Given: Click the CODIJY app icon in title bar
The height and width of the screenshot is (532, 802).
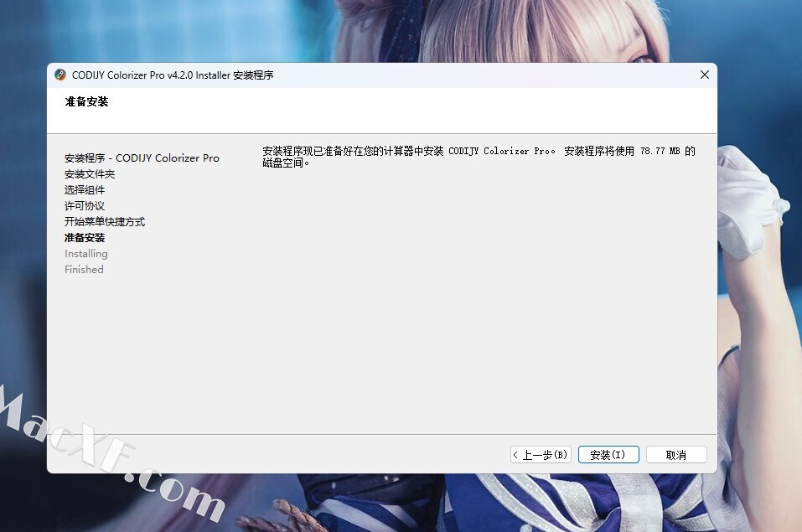Looking at the screenshot, I should click(x=60, y=75).
